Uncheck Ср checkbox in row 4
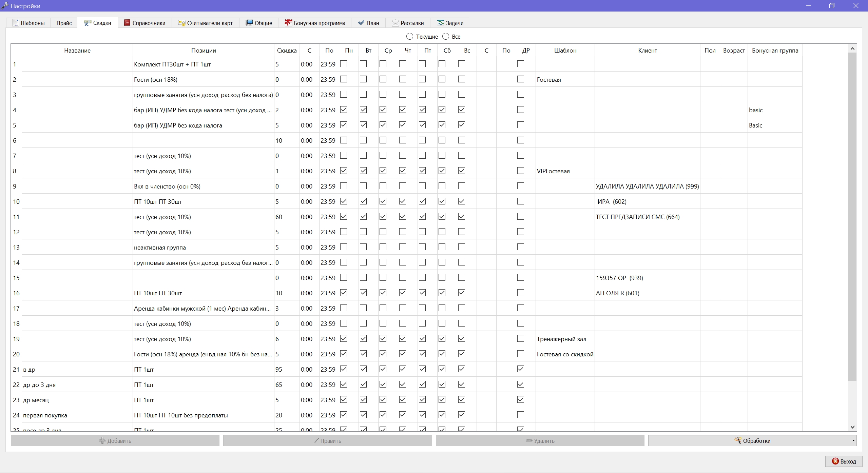The width and height of the screenshot is (868, 473). (383, 110)
